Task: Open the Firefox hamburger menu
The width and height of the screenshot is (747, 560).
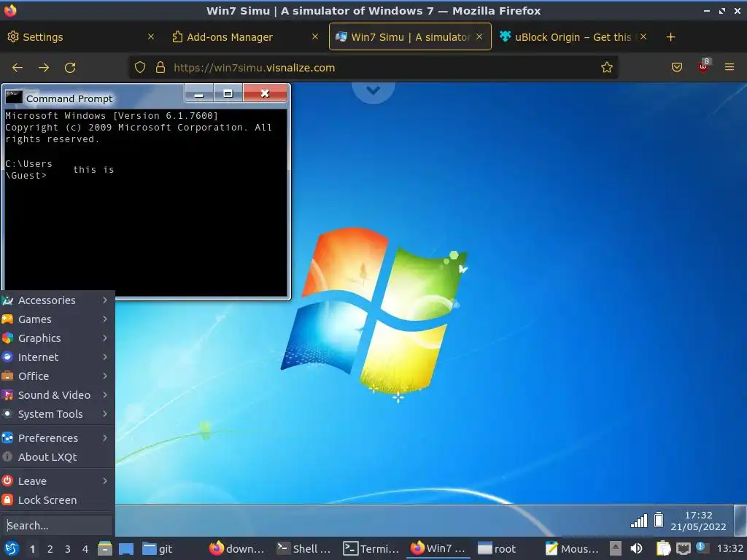Action: (729, 68)
